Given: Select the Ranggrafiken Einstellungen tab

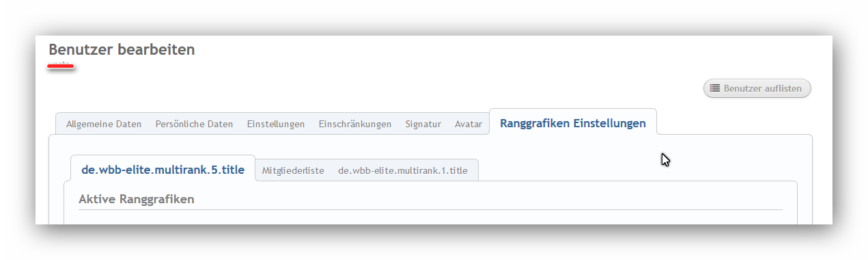Looking at the screenshot, I should (x=573, y=123).
